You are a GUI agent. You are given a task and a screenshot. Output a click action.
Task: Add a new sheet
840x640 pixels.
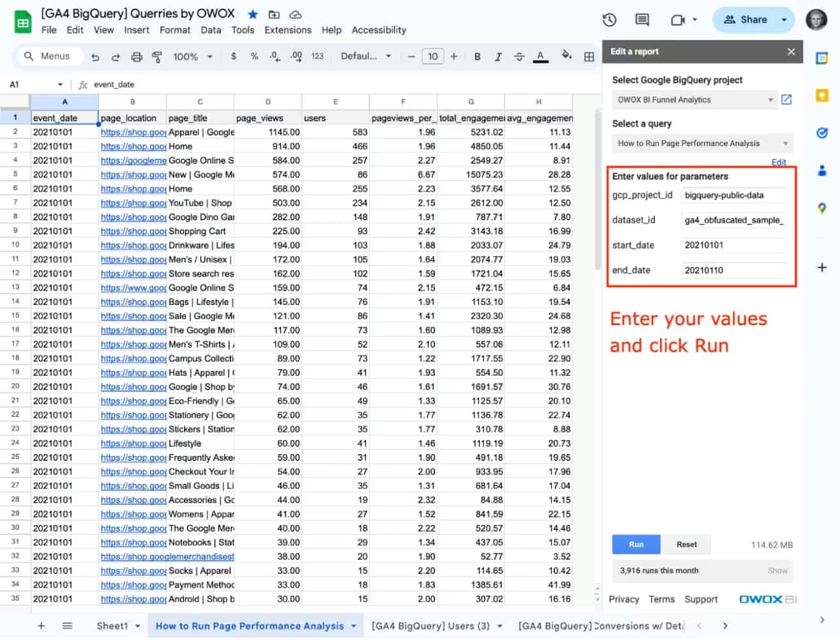[x=41, y=626]
